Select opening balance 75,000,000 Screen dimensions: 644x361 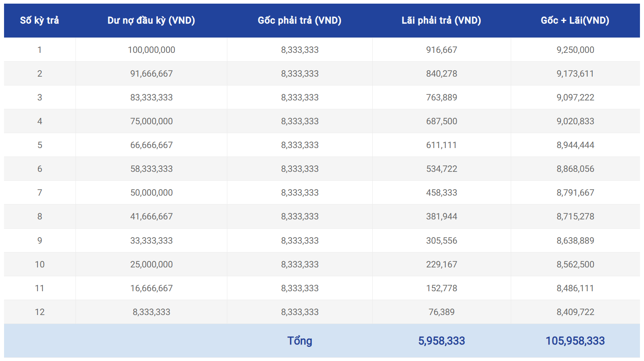pos(151,121)
